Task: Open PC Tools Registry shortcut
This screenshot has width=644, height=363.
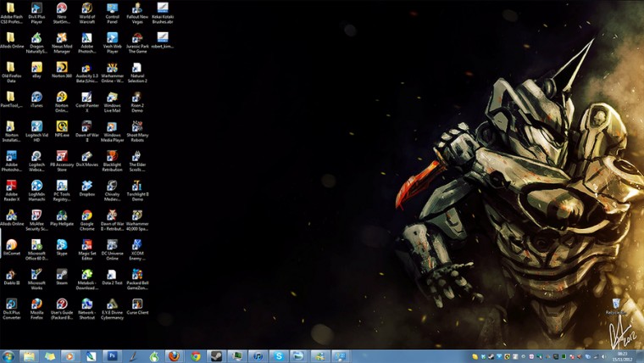Action: [x=62, y=191]
